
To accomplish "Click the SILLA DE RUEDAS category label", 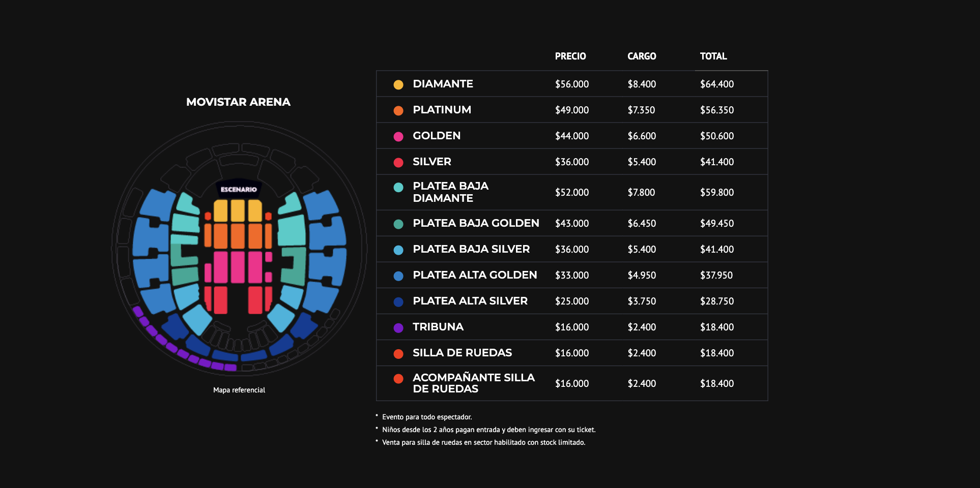I will point(462,353).
